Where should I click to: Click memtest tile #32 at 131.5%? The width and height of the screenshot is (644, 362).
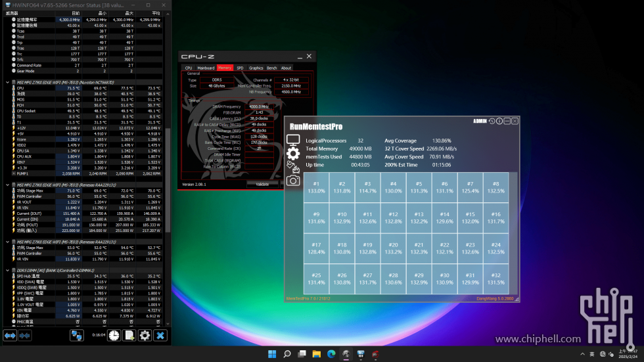pyautogui.click(x=495, y=279)
